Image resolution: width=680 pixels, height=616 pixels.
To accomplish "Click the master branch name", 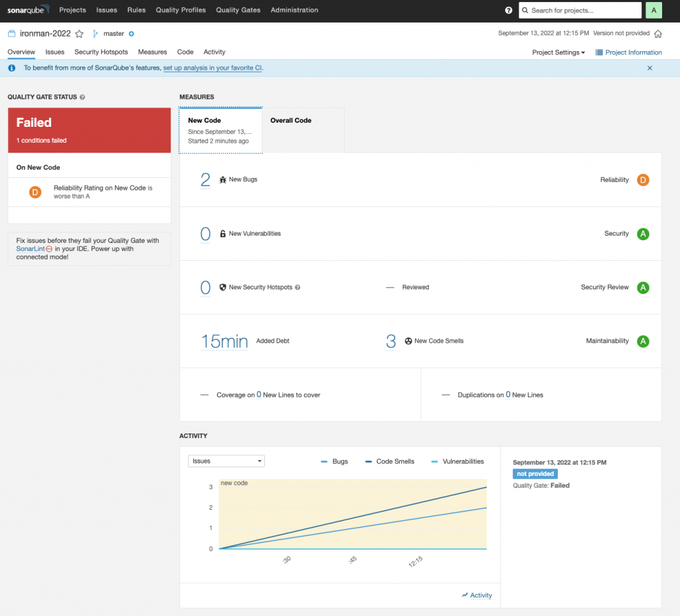I will [114, 34].
